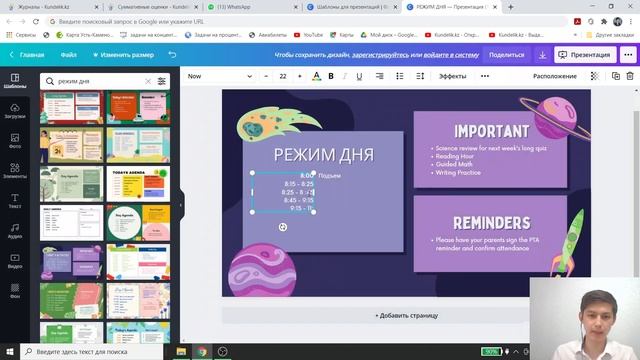Open the font family dropdown Now
Viewport: 640px width, 360px height.
(220, 76)
